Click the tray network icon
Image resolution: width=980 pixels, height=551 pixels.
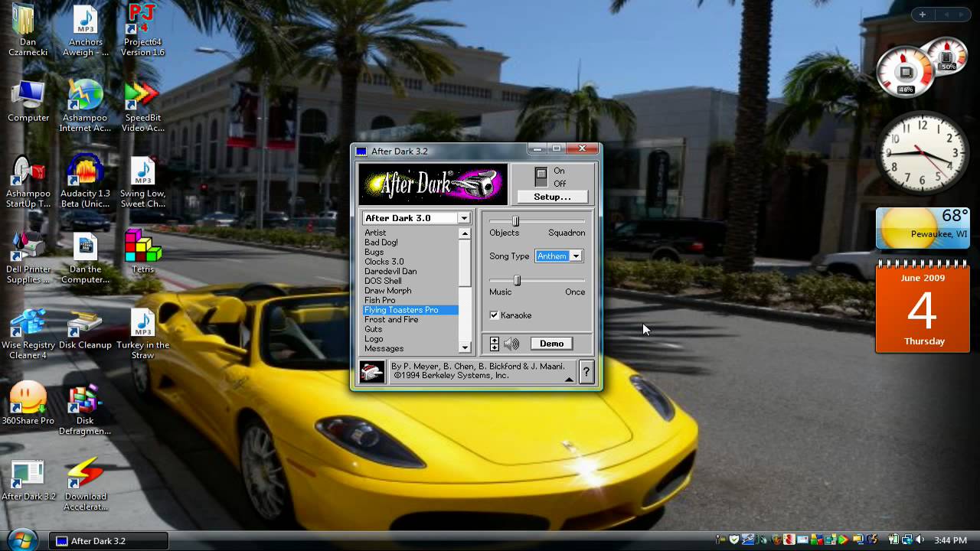pos(906,540)
